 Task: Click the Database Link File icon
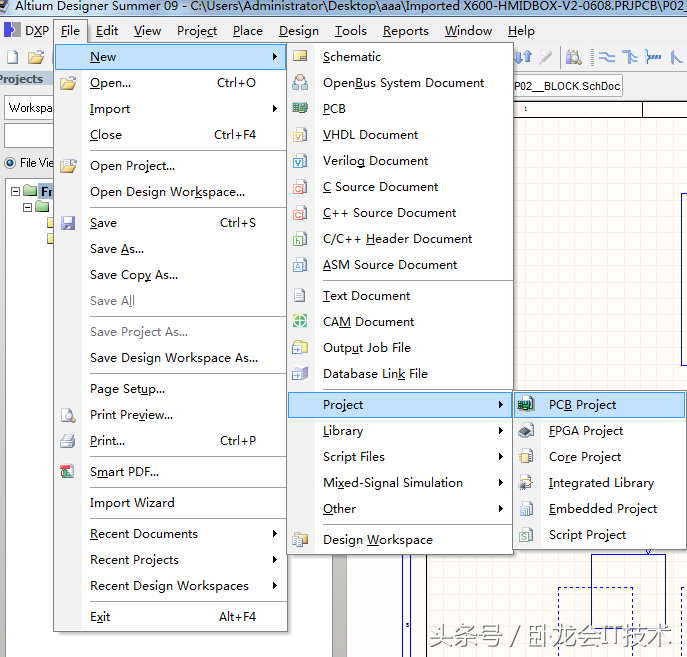pyautogui.click(x=300, y=373)
